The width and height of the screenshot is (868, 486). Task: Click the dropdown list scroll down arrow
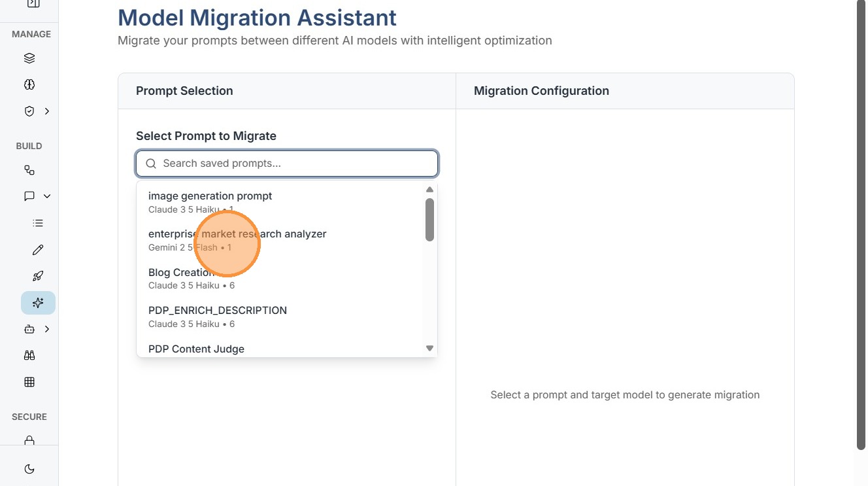point(429,348)
